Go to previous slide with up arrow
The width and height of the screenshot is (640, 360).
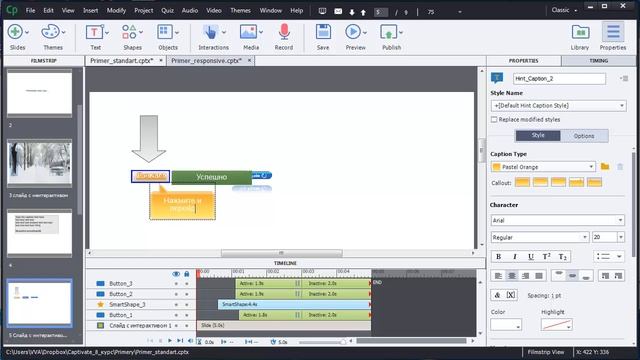tap(363, 12)
